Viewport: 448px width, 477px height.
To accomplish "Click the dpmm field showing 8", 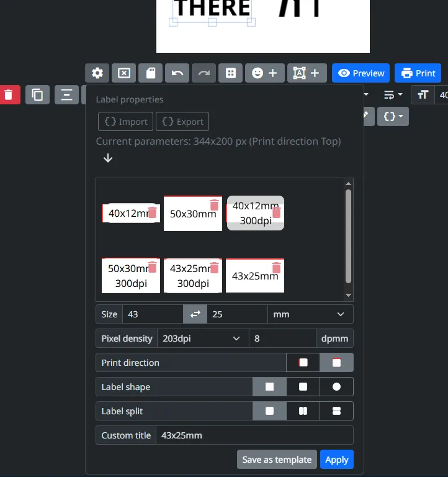I will point(283,338).
